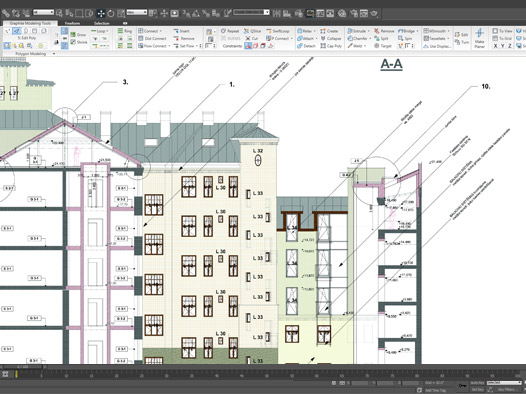Toggle Auto Key mode
The image size is (526, 394).
tap(477, 383)
